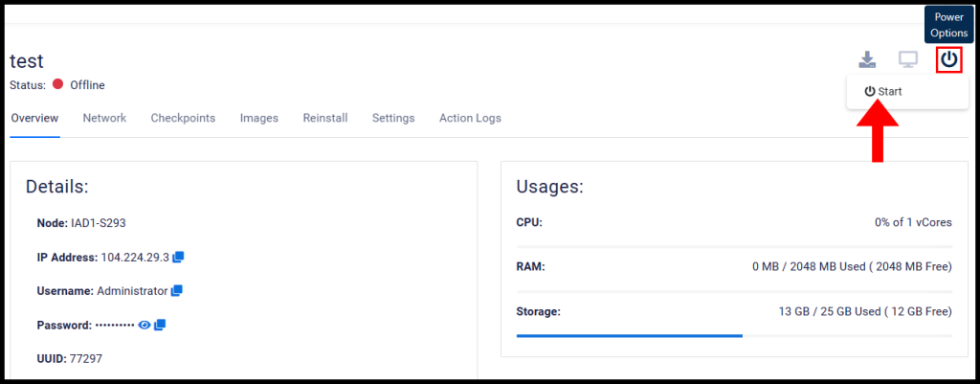Viewport: 980px width, 384px height.
Task: Switch to the Network tab
Action: point(104,118)
